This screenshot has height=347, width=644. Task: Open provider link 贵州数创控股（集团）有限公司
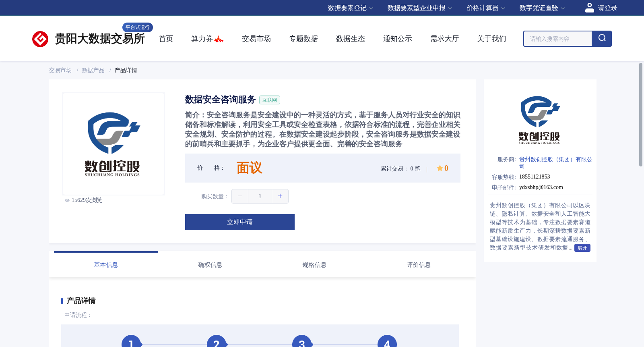point(555,163)
